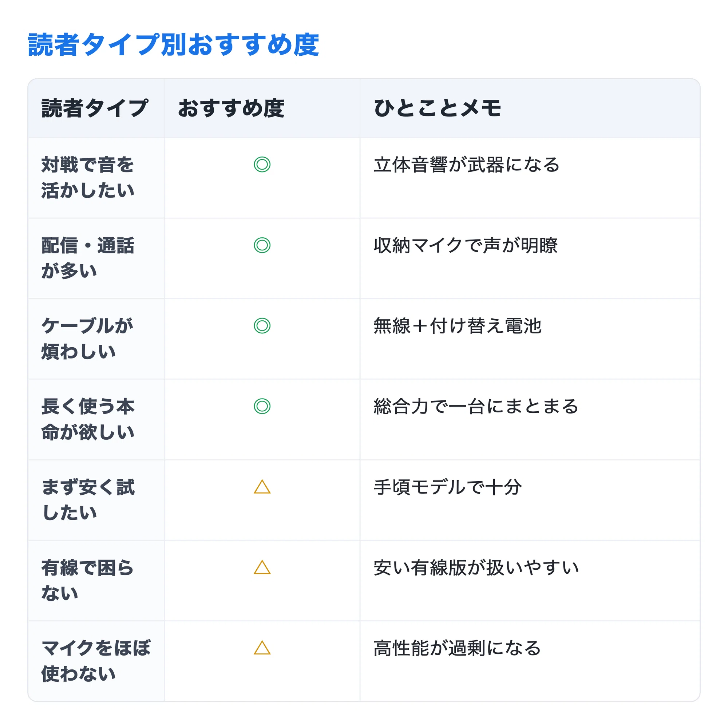Select the 対戦で音を活かしたい row label
Image resolution: width=728 pixels, height=728 pixels.
[87, 178]
